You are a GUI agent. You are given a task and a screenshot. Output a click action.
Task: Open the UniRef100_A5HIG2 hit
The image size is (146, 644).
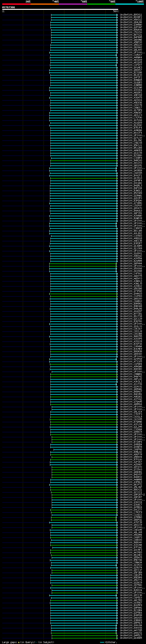coord(131,20)
